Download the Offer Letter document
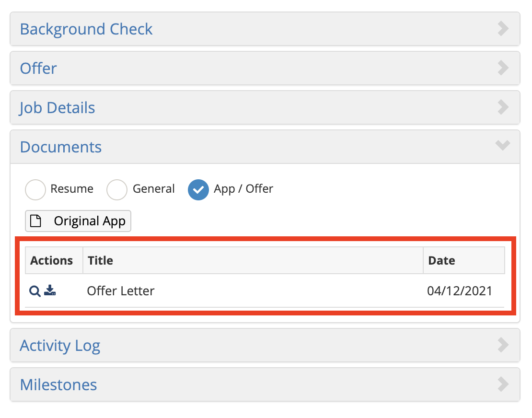The width and height of the screenshot is (532, 418). click(50, 290)
